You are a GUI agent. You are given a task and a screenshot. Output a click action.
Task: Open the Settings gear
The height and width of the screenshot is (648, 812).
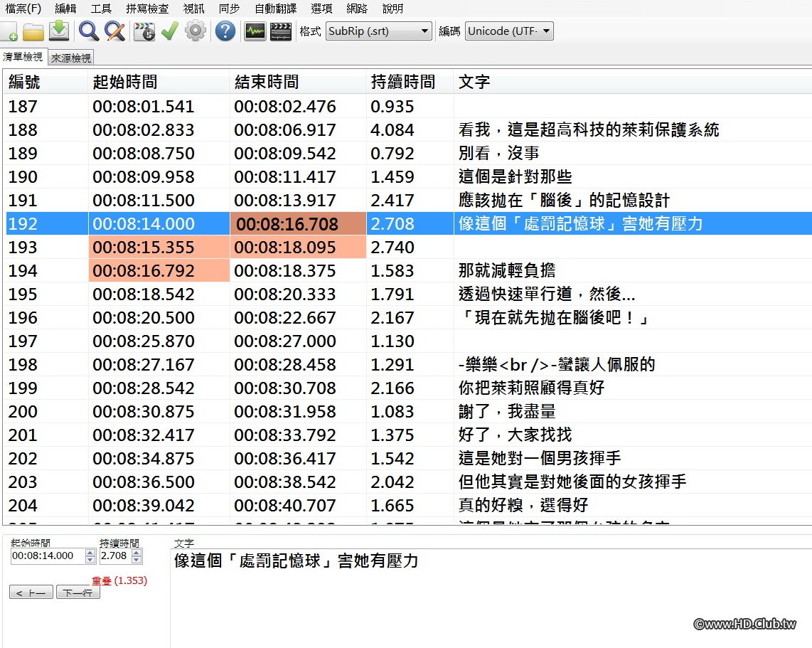195,31
